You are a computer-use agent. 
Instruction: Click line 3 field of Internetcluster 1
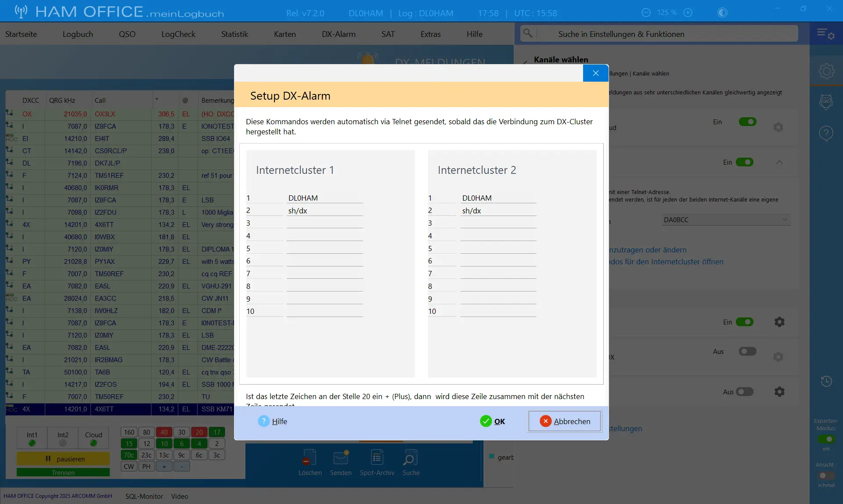click(x=324, y=223)
